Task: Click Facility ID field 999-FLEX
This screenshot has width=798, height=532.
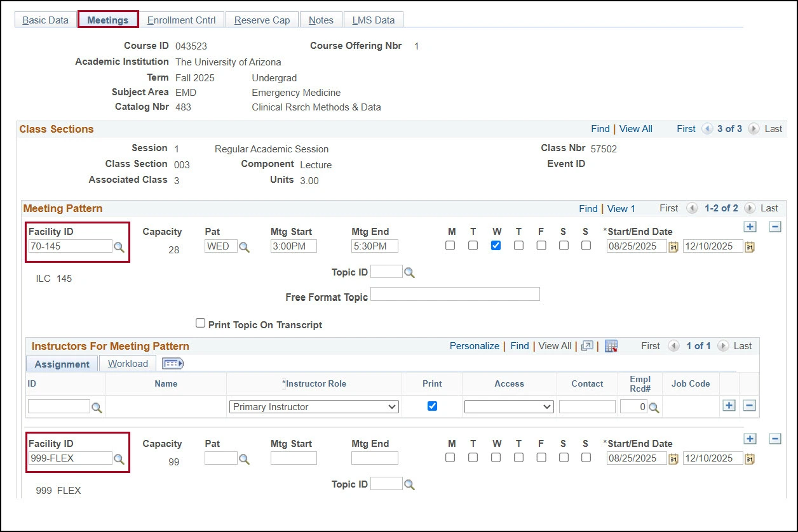Action: [x=71, y=458]
